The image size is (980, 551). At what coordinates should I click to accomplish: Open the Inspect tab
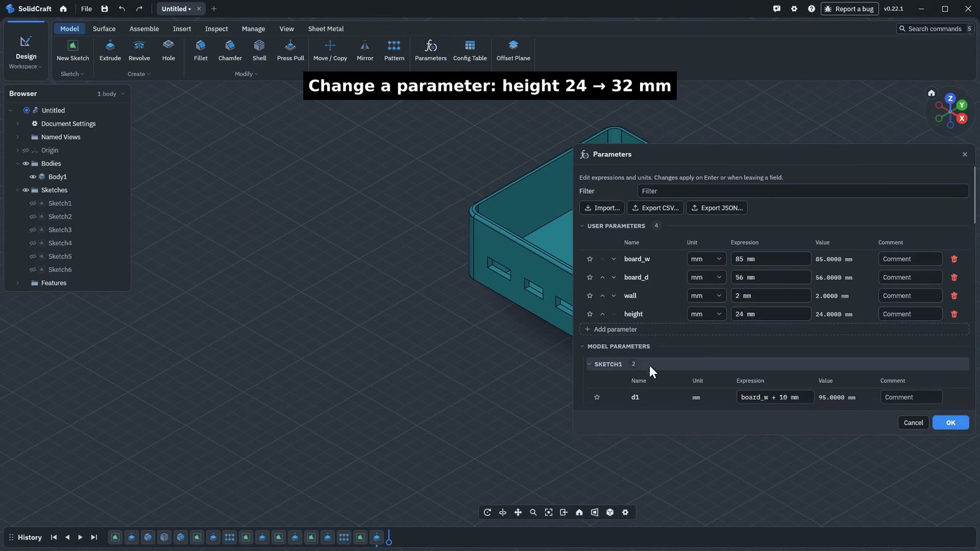(x=216, y=29)
